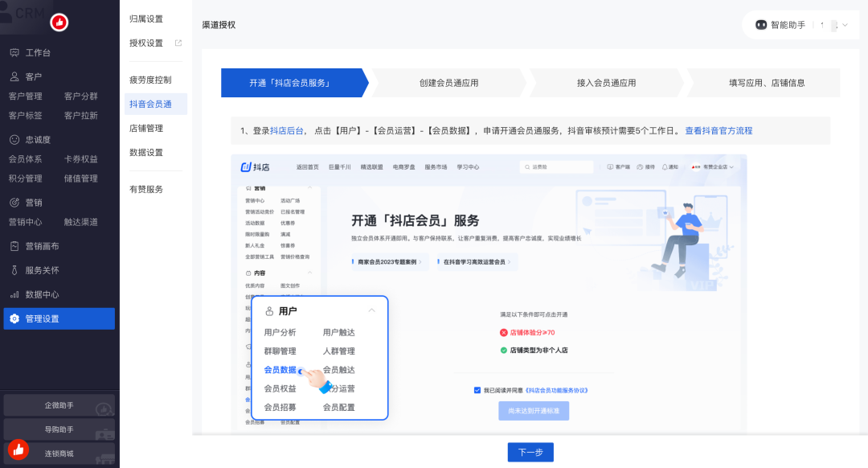Click the 智能助手 label
The width and height of the screenshot is (868, 468).
pos(788,25)
